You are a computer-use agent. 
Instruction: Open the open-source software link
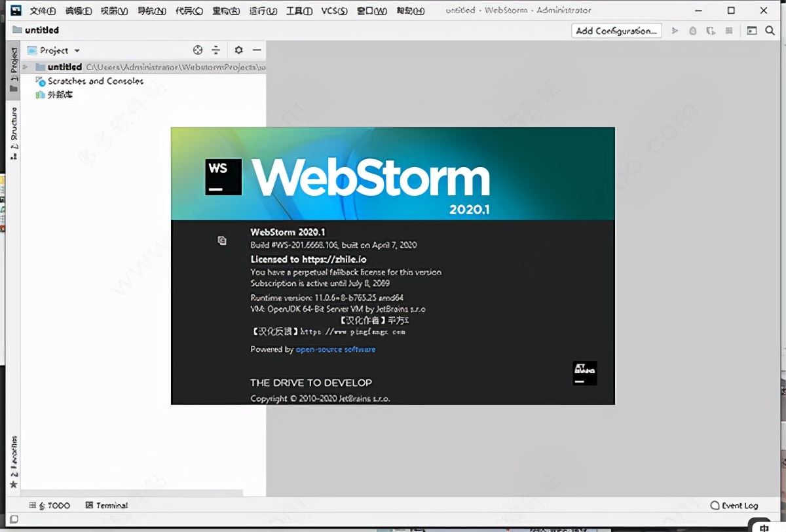[x=335, y=349]
